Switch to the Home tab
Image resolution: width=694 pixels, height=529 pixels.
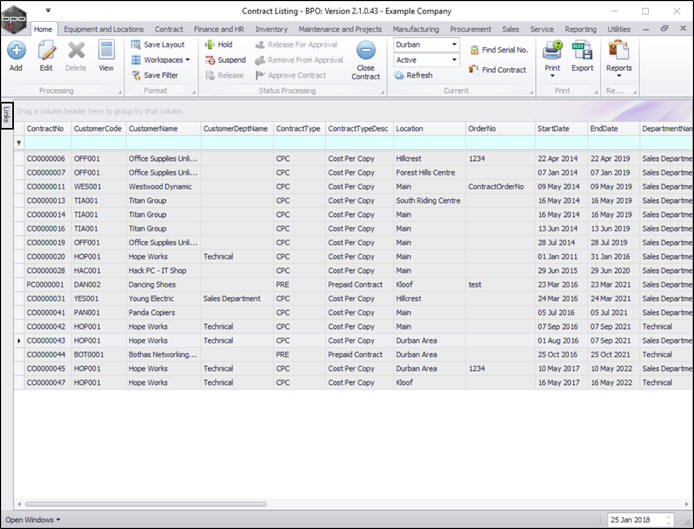point(43,29)
